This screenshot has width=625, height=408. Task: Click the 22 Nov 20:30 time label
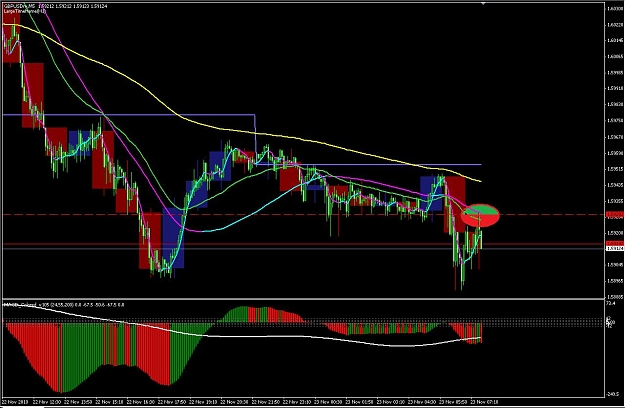click(234, 401)
